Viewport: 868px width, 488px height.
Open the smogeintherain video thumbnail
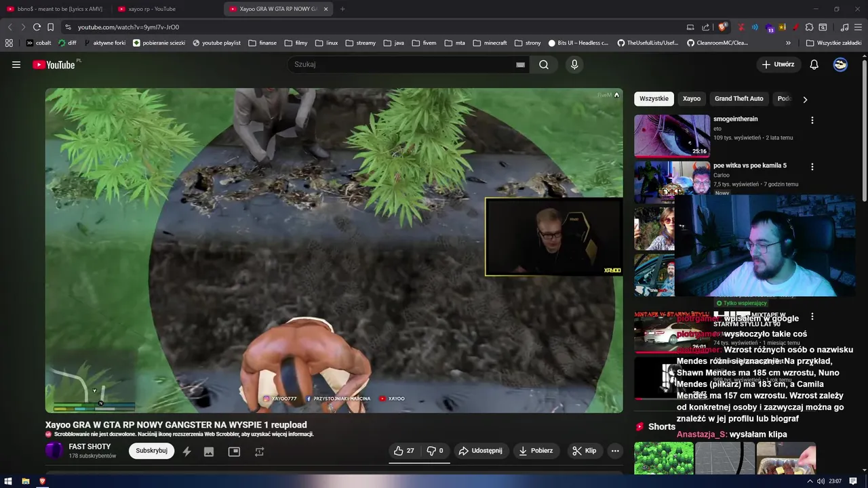(672, 136)
